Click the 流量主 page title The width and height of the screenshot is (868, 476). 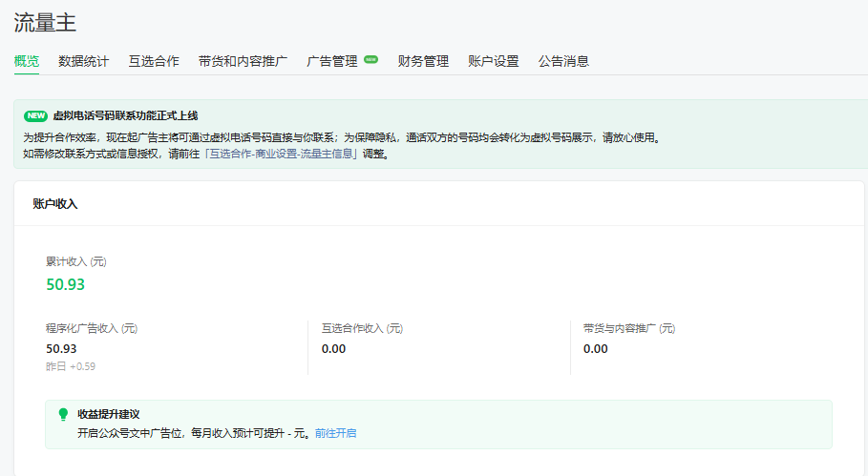click(x=45, y=22)
